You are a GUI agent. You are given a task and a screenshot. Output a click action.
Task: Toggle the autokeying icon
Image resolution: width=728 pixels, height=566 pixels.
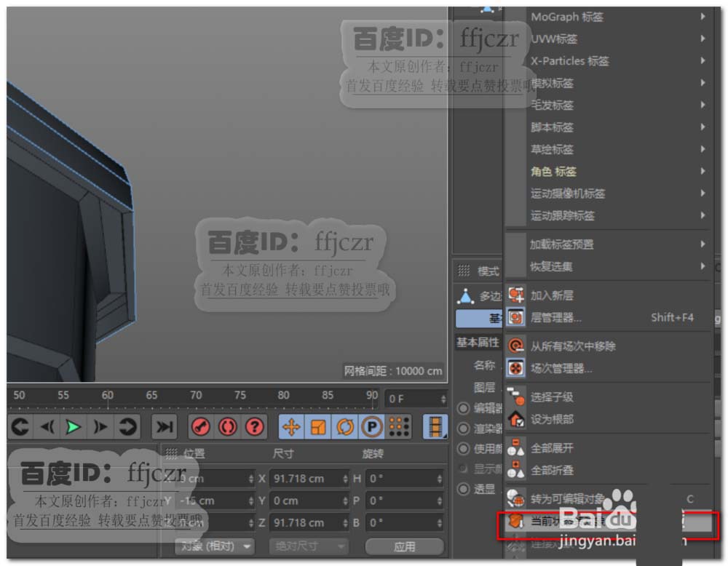pos(227,426)
